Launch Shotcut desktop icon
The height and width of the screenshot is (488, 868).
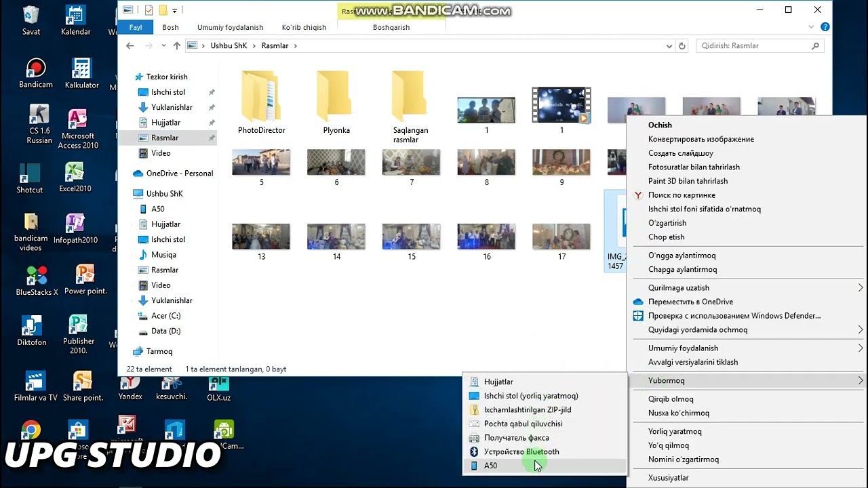[30, 178]
